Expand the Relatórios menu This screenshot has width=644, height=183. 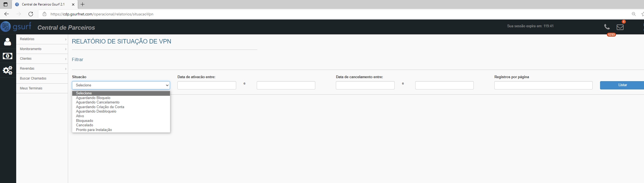click(42, 39)
